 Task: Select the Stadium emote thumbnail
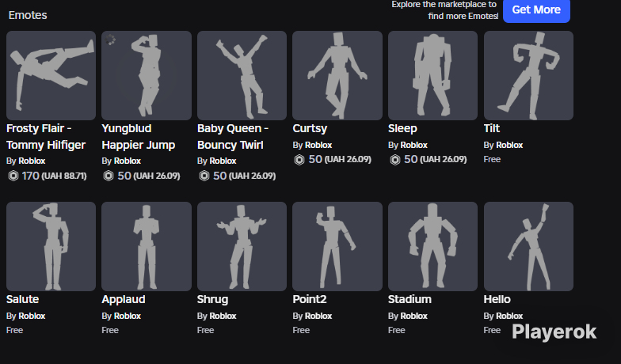(432, 247)
